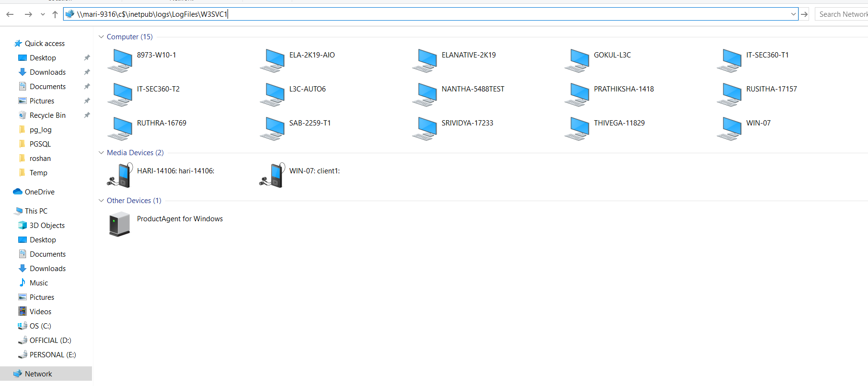The image size is (868, 386).
Task: Open Downloads under Quick access
Action: coord(47,72)
